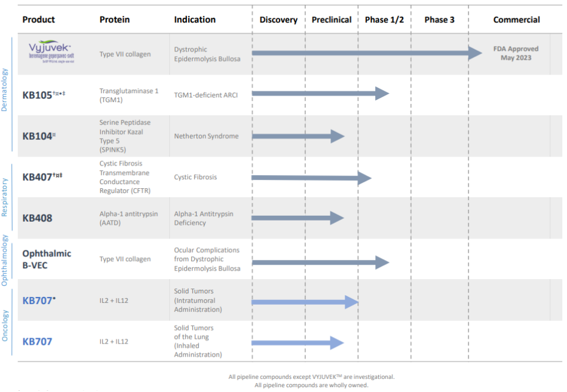Click the Dermatology category label
This screenshot has height=392, width=567.
[5, 90]
